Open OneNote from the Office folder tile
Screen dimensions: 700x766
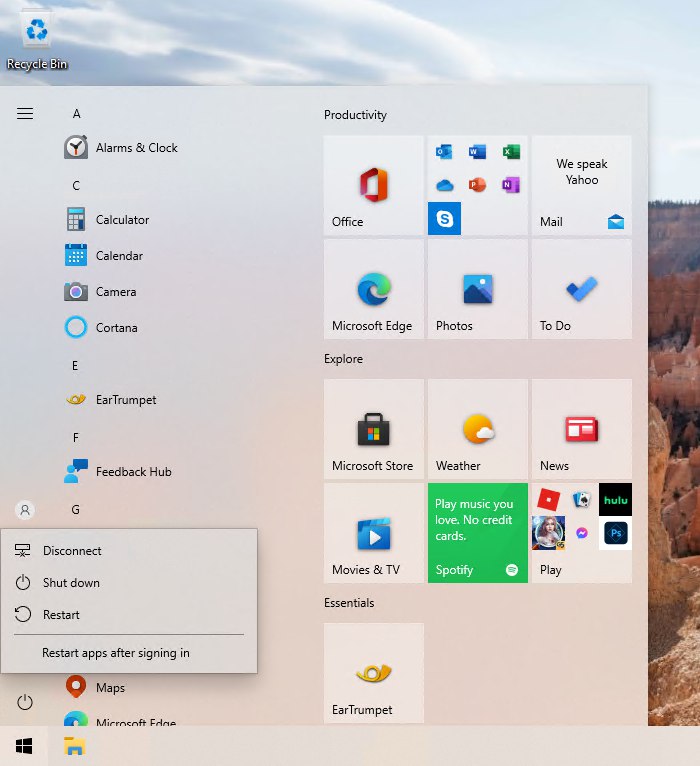511,185
